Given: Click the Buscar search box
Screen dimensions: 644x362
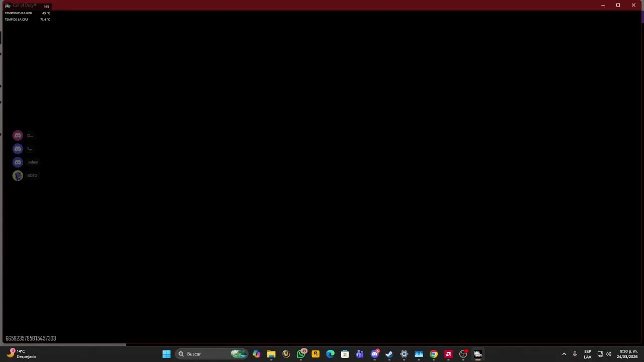Looking at the screenshot, I should point(212,354).
